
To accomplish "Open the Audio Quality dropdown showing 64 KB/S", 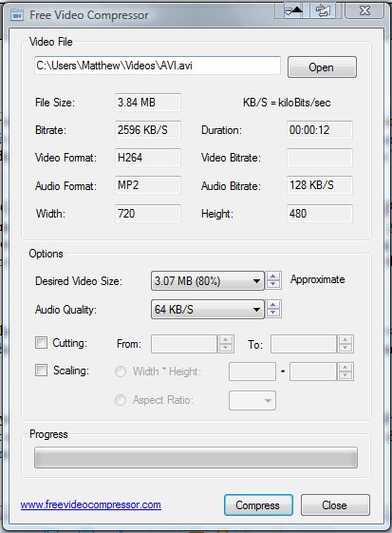I will point(208,309).
